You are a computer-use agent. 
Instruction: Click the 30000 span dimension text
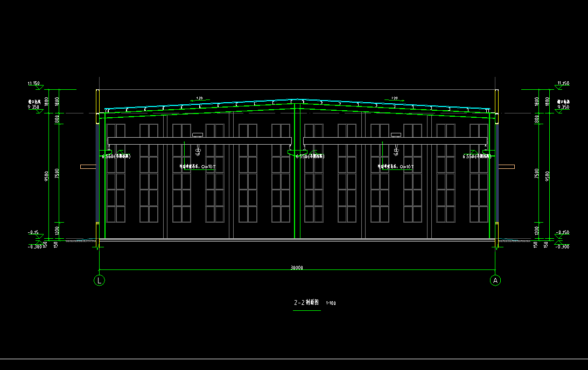pos(297,268)
